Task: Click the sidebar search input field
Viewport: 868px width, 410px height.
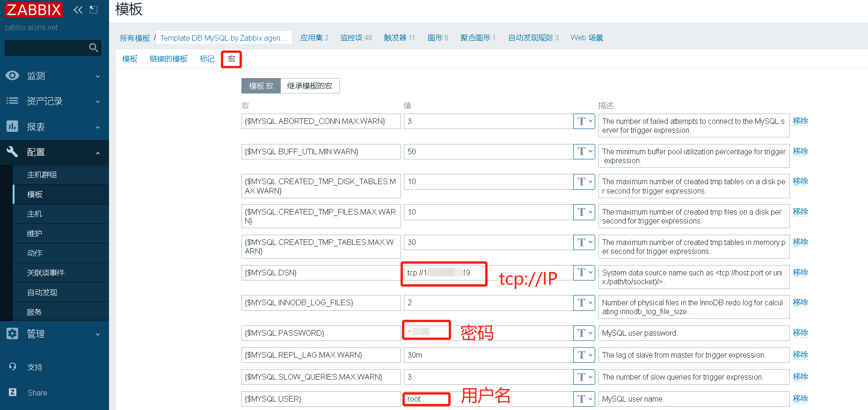Action: click(46, 48)
